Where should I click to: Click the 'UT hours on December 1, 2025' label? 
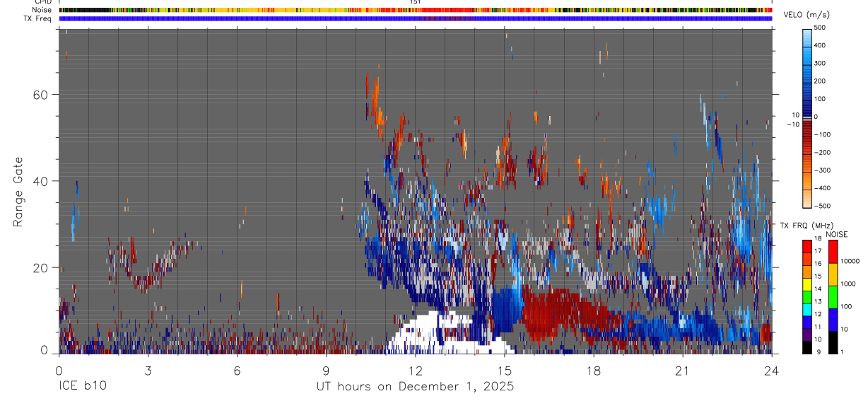click(x=415, y=387)
